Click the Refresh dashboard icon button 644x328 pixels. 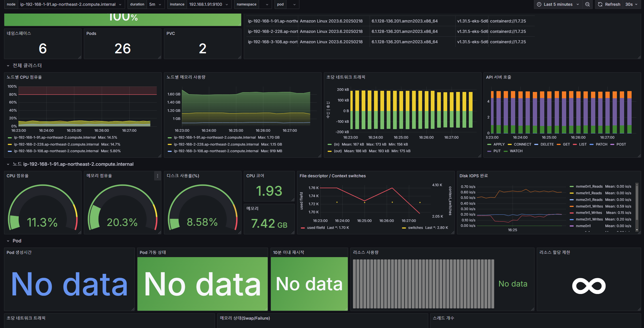tap(600, 4)
